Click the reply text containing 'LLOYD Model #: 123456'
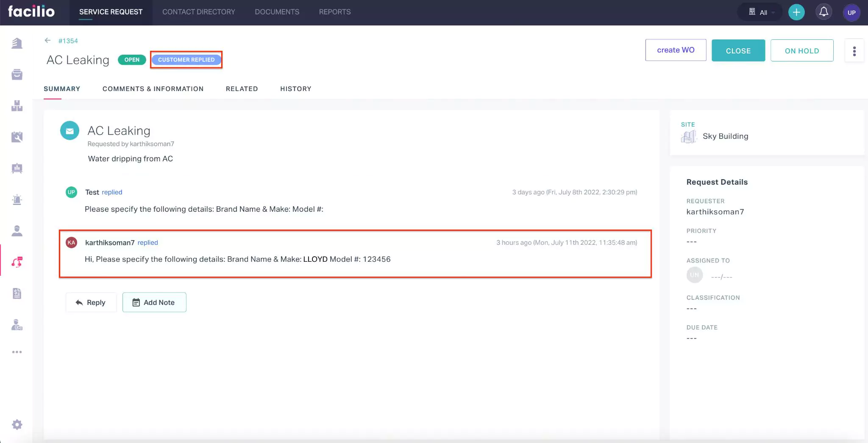This screenshot has height=443, width=868. (237, 259)
